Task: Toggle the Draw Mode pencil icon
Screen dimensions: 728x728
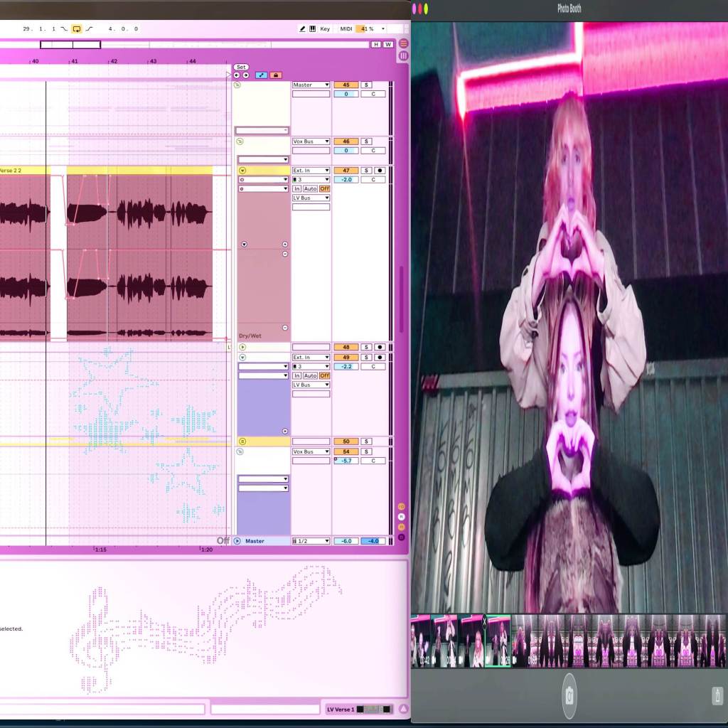Action: click(302, 29)
